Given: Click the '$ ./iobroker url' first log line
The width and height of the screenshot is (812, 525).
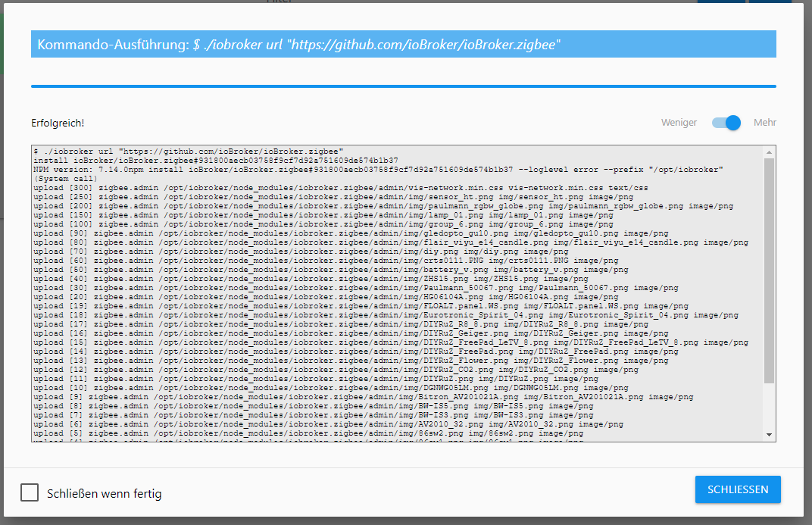Looking at the screenshot, I should point(189,152).
